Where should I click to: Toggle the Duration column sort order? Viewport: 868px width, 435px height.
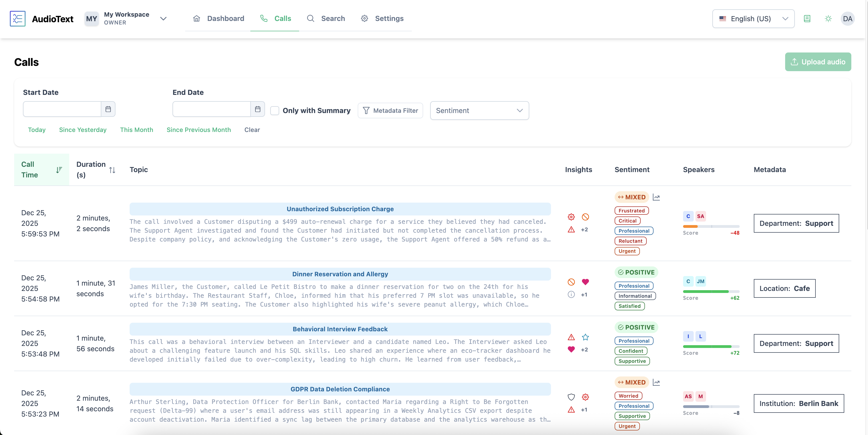coord(112,170)
